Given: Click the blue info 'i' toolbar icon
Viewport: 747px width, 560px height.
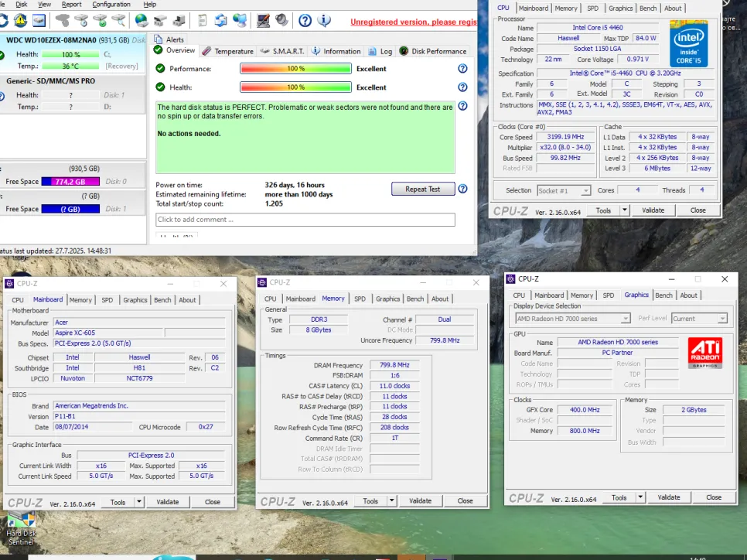Looking at the screenshot, I should [x=324, y=20].
